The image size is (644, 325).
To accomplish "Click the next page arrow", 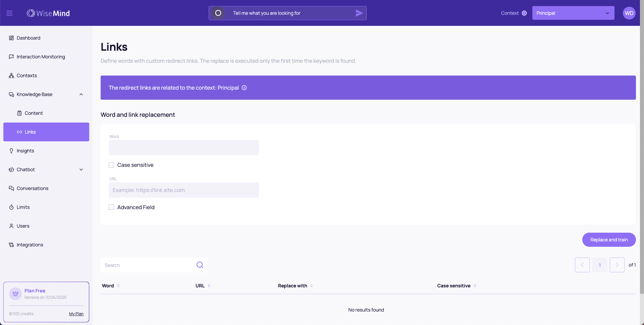I will coord(617,265).
